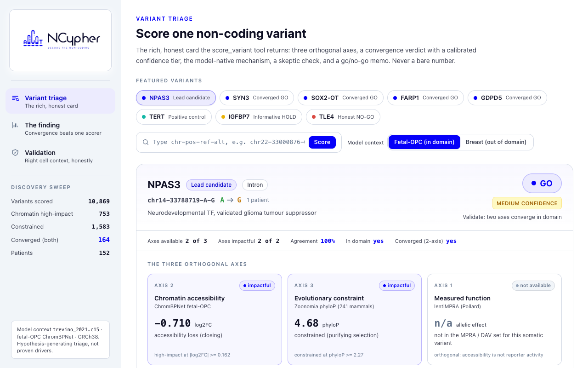Click the red dot on the TLE4 chip
This screenshot has width=588, height=368.
(x=314, y=117)
